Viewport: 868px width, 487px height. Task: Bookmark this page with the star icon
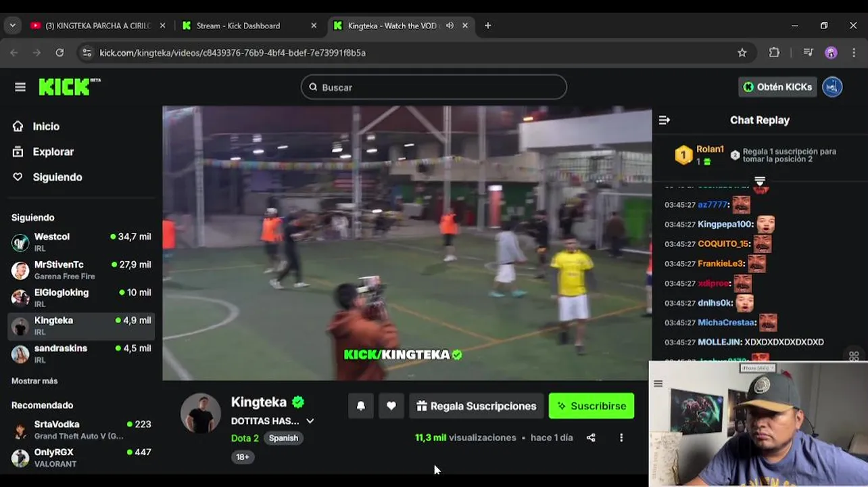click(742, 53)
